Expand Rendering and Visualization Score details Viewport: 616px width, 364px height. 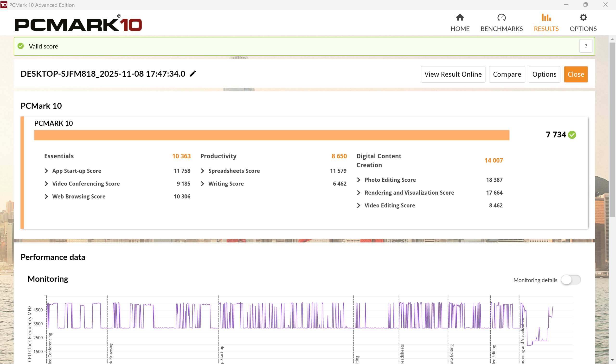359,192
